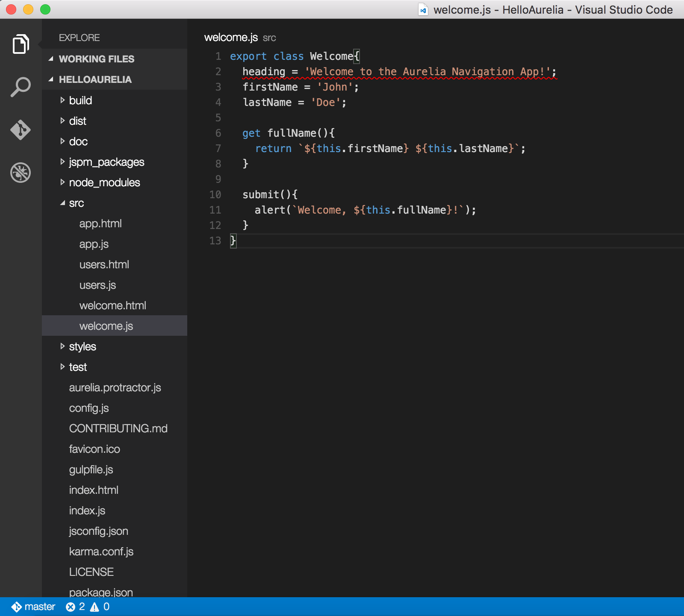Open the Search view icon
Viewport: 684px width, 616px height.
click(21, 87)
